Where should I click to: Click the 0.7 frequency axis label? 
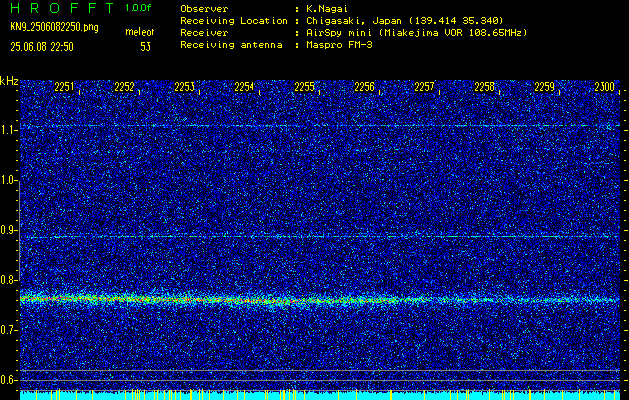pyautogui.click(x=8, y=330)
